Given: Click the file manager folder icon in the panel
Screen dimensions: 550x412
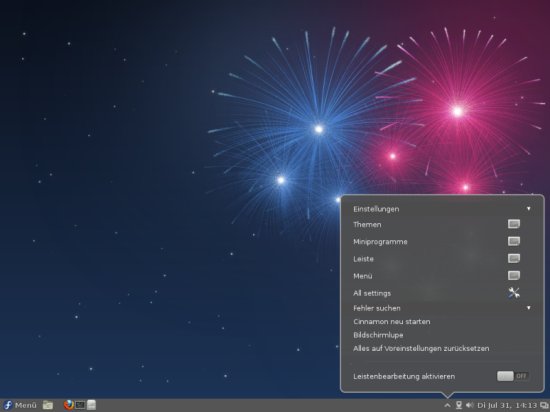Looking at the screenshot, I should [48, 405].
